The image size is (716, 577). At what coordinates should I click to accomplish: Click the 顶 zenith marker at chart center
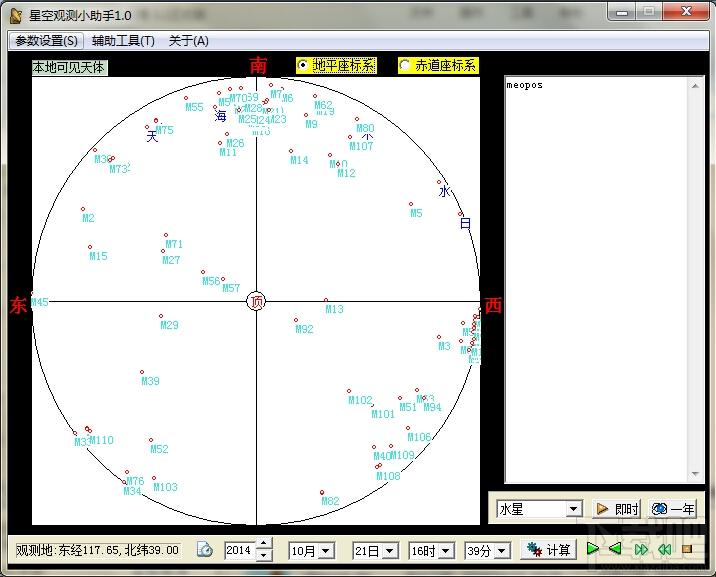coord(256,301)
